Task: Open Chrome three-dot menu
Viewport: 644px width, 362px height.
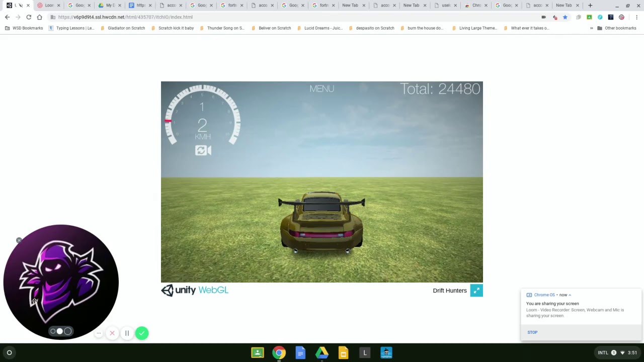Action: [x=636, y=17]
